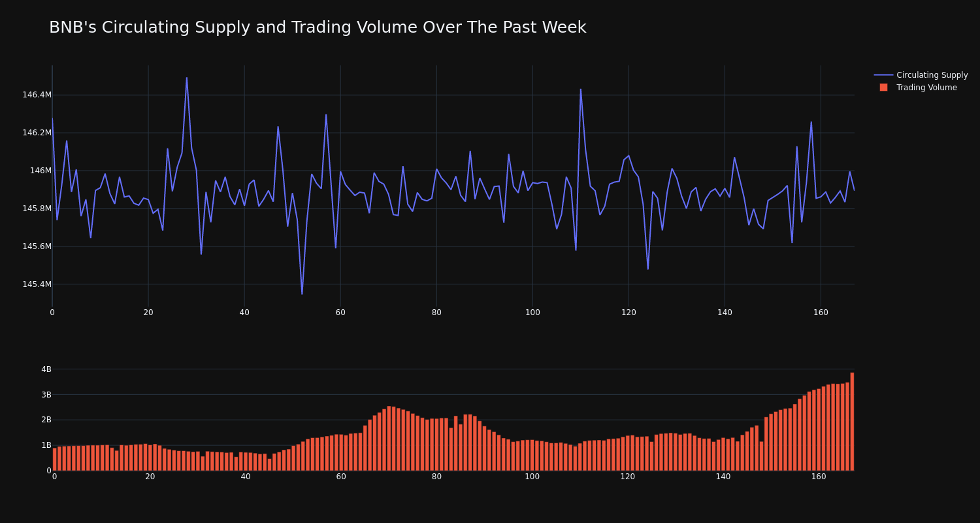Click the 60 tick under supply chart
Screen dimensions: 980x523
340,312
